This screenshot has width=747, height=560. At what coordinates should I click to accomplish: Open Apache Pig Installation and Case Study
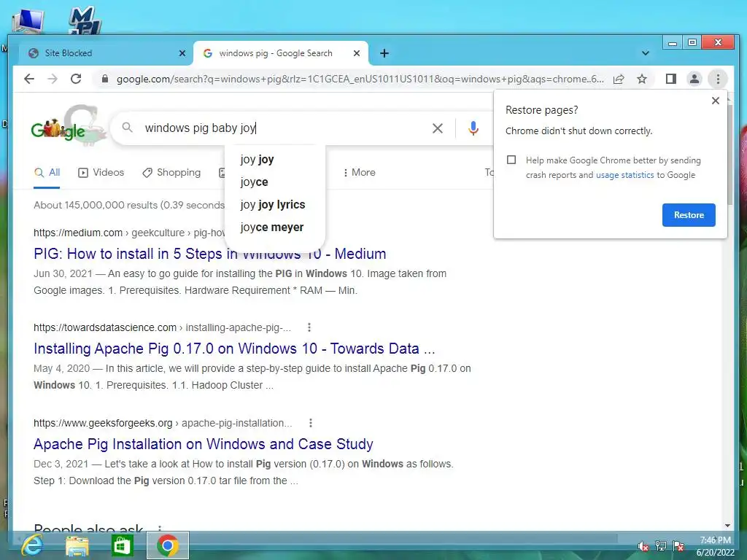[x=204, y=444]
